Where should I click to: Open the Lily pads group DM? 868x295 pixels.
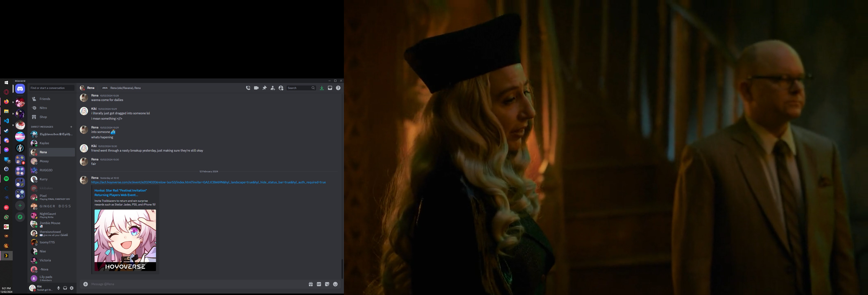click(x=52, y=278)
